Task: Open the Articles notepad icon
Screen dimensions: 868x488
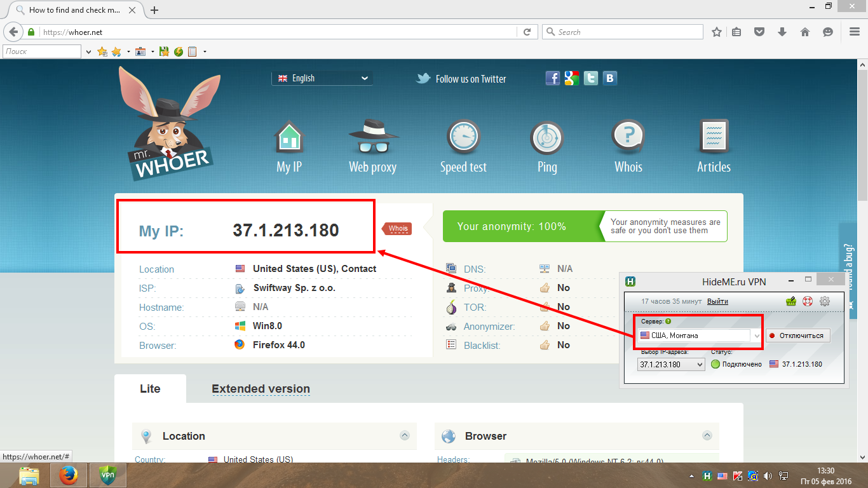Action: (714, 137)
